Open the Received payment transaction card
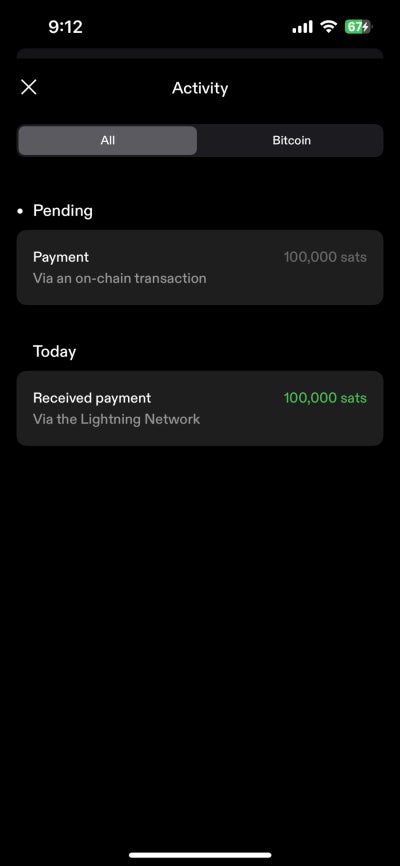This screenshot has width=400, height=866. click(200, 408)
